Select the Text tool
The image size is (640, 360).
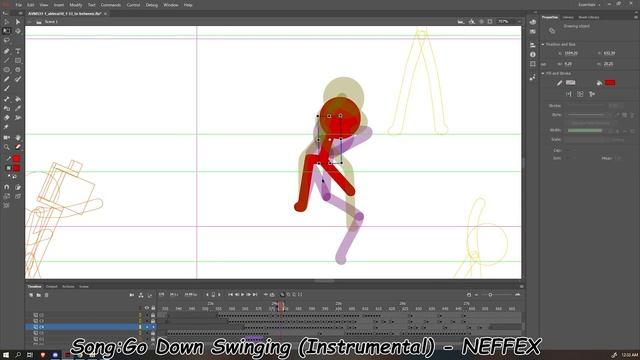(18, 51)
